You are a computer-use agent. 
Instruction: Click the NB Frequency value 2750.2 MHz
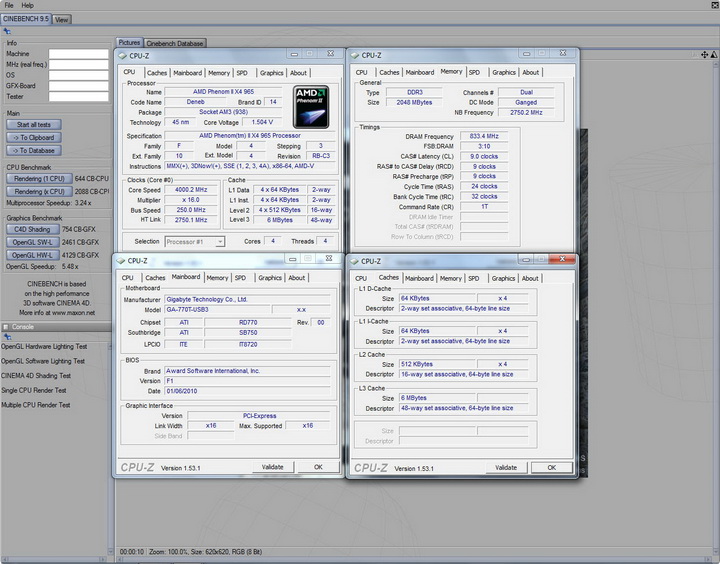point(526,113)
